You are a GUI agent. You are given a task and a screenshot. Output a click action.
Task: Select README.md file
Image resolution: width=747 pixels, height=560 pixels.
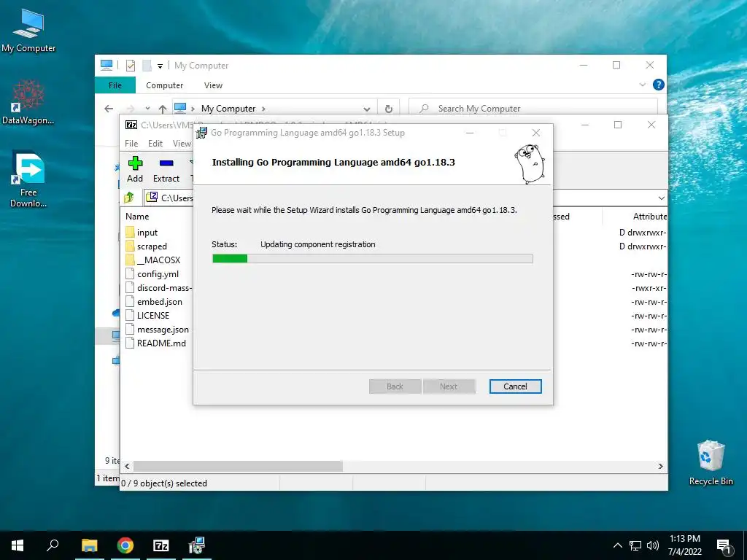161,343
